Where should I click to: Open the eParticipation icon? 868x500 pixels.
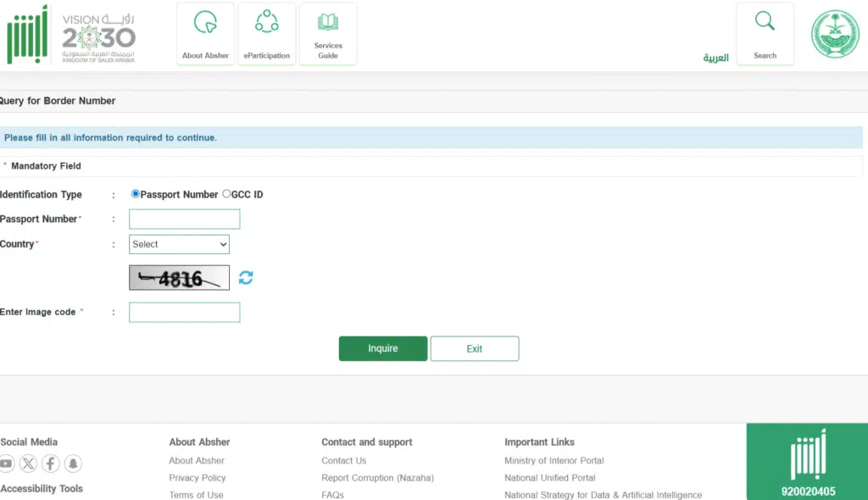click(267, 22)
